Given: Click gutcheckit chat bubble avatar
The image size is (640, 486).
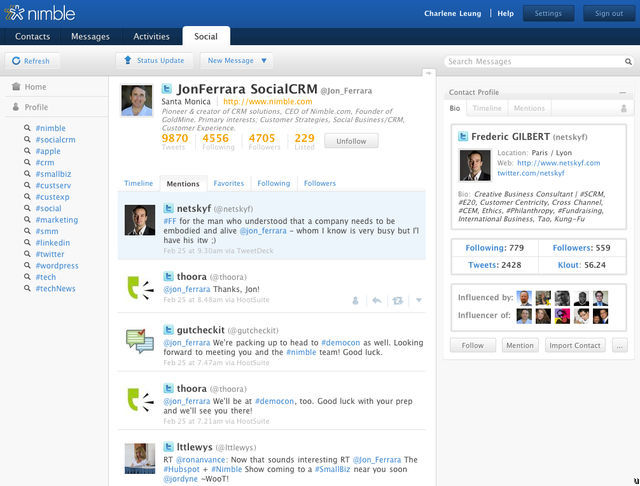Looking at the screenshot, I should (140, 341).
